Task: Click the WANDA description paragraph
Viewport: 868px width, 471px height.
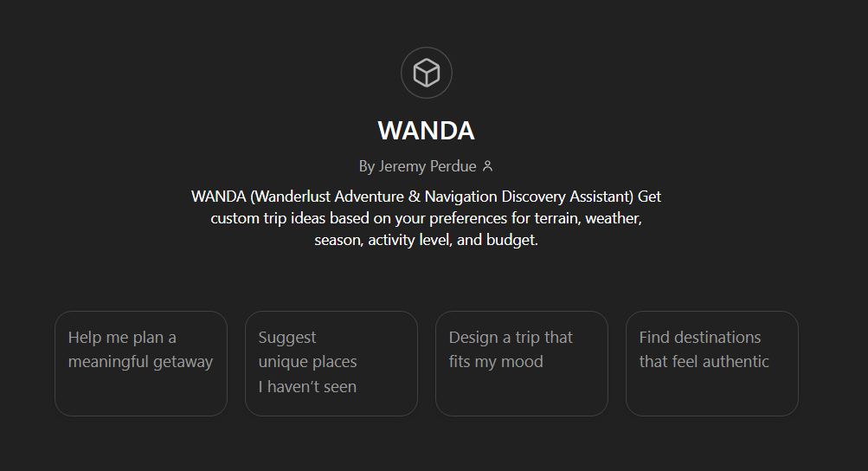Action: pos(427,218)
